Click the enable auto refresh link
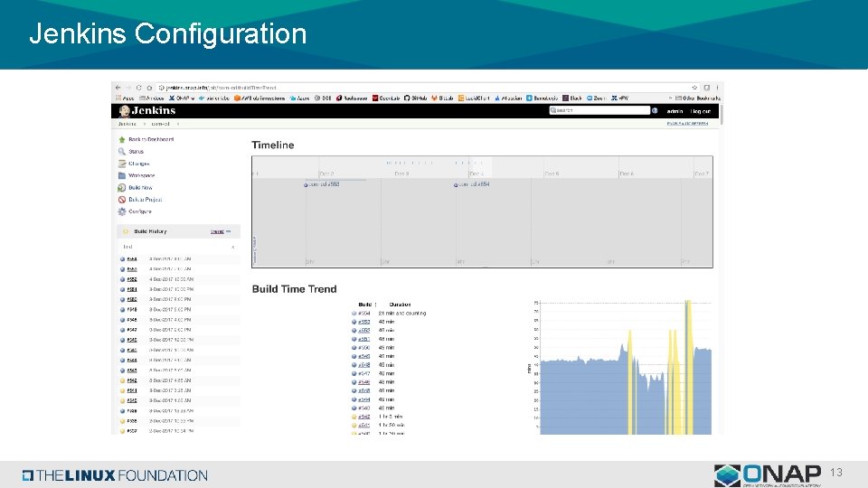Viewport: 868px width, 488px height. 687,124
